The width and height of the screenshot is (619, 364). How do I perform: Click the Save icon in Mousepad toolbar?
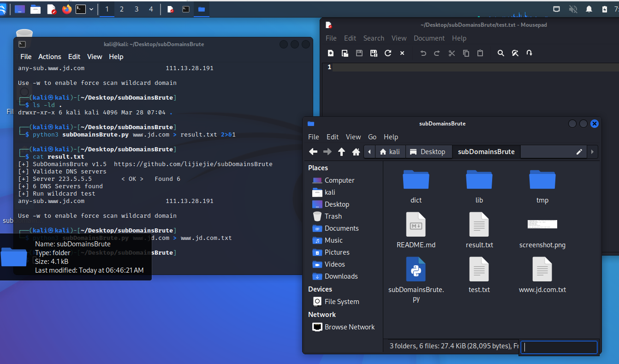coord(359,53)
